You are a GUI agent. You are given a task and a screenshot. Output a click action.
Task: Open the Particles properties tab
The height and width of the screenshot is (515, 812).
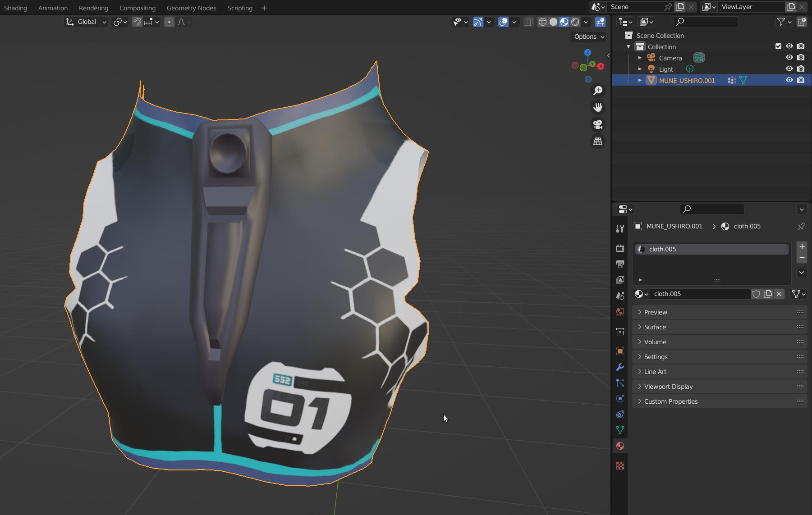pos(620,383)
